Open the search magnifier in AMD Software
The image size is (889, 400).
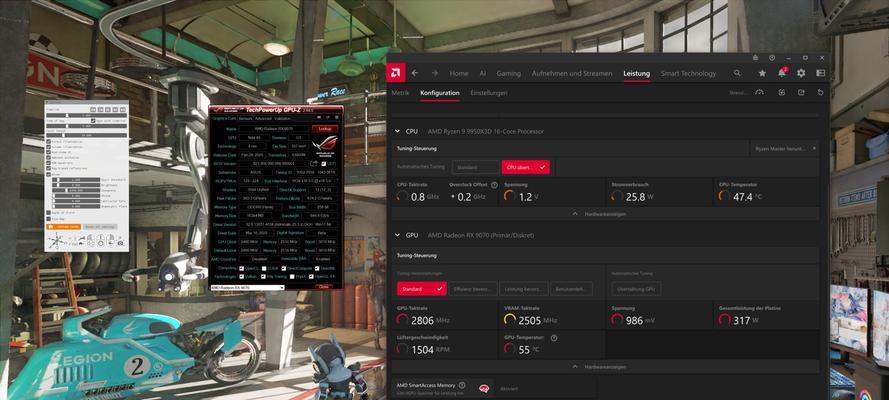[736, 73]
